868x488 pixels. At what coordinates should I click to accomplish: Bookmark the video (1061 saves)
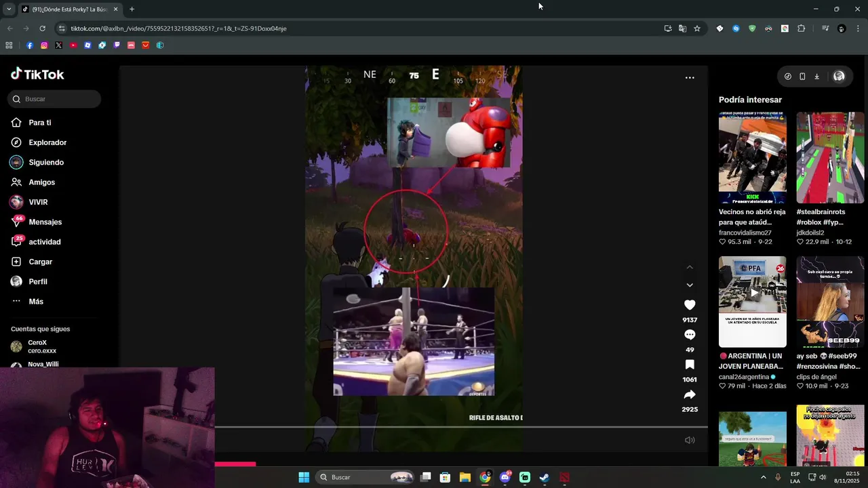690,365
